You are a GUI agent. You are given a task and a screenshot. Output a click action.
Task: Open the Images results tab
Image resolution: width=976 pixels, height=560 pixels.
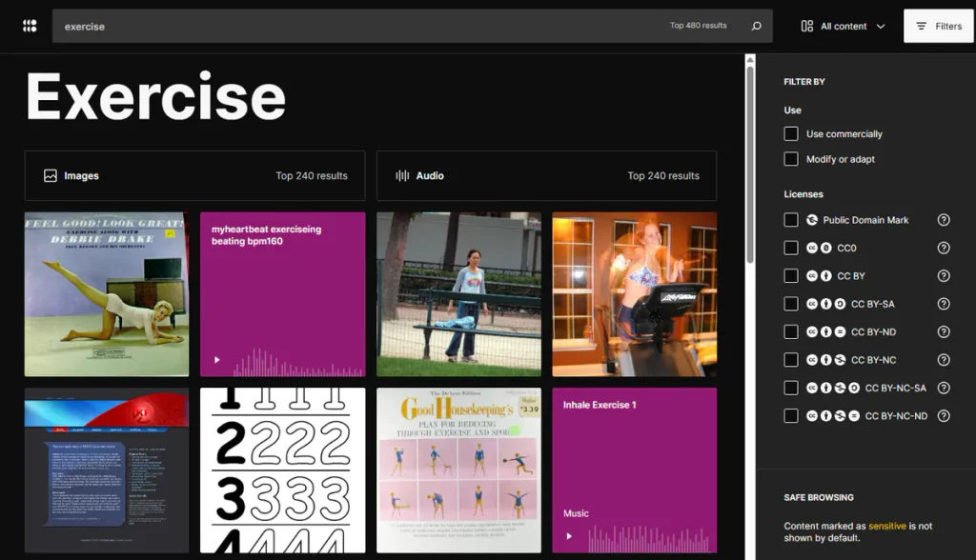coord(194,176)
